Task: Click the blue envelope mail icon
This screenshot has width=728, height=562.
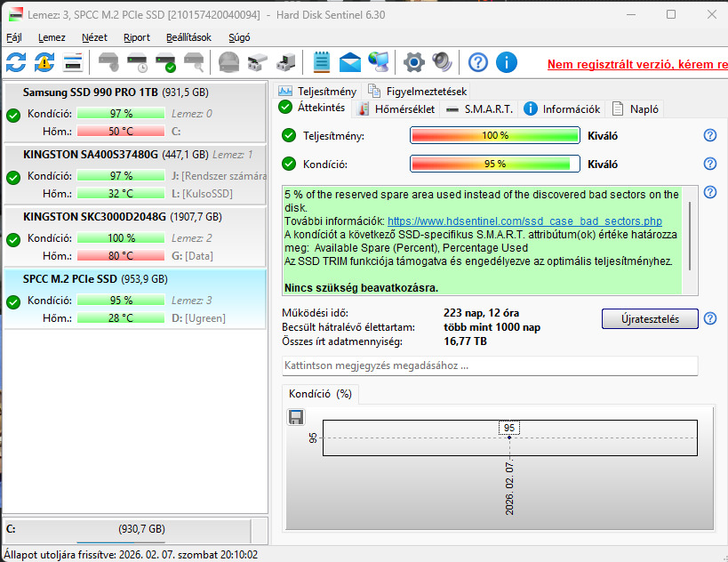Action: [350, 62]
